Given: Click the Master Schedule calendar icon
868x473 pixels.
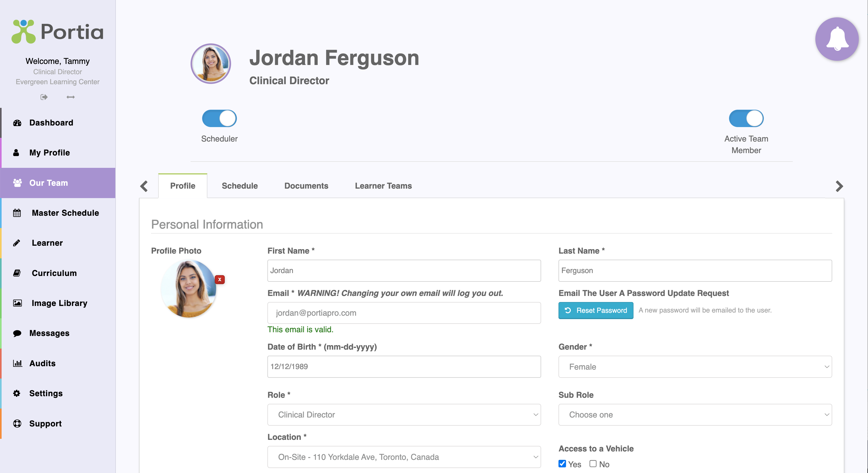Looking at the screenshot, I should pyautogui.click(x=17, y=213).
